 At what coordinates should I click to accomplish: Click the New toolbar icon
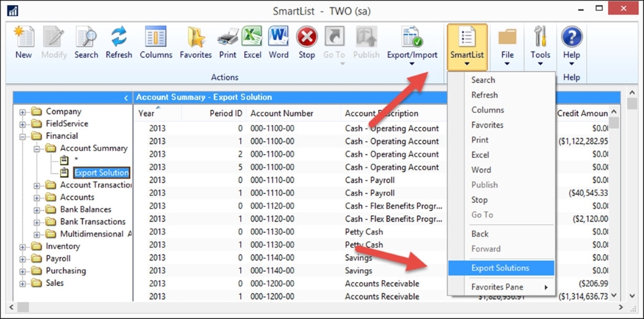(x=23, y=37)
